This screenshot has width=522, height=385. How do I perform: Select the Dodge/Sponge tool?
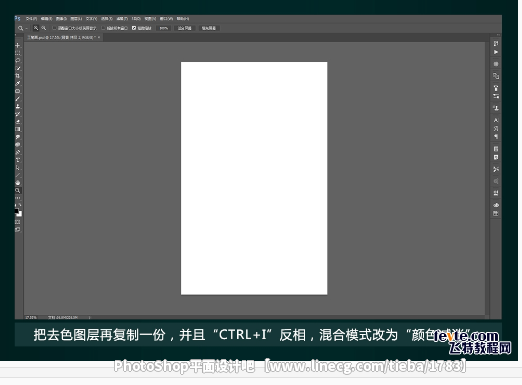(18, 145)
